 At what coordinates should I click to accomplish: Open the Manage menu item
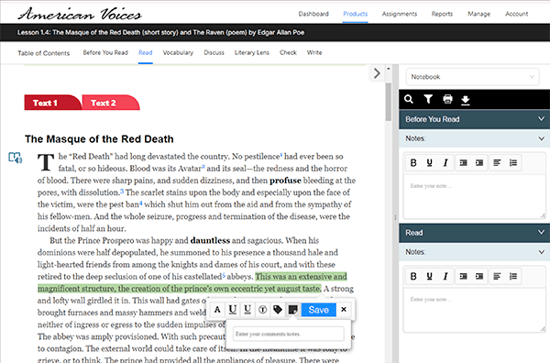[x=479, y=14]
